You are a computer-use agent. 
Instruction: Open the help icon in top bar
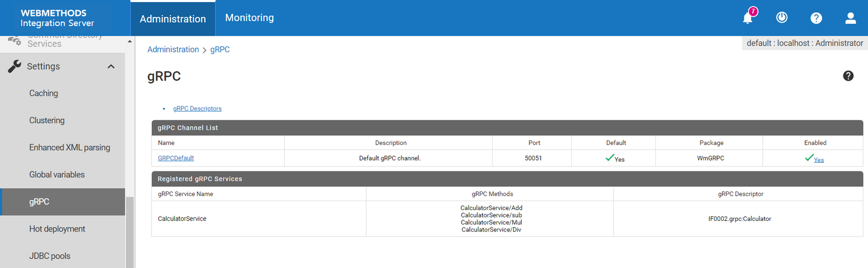tap(816, 18)
